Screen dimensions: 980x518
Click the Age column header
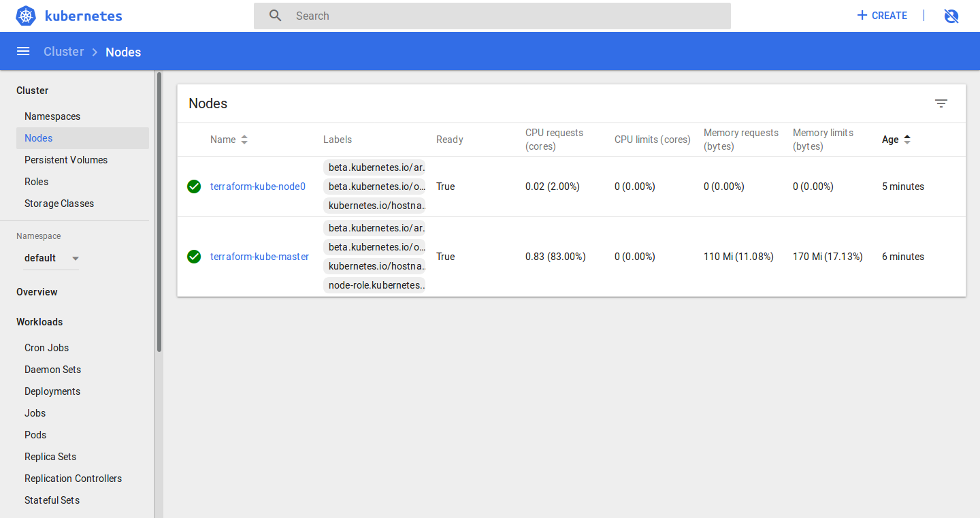click(890, 140)
